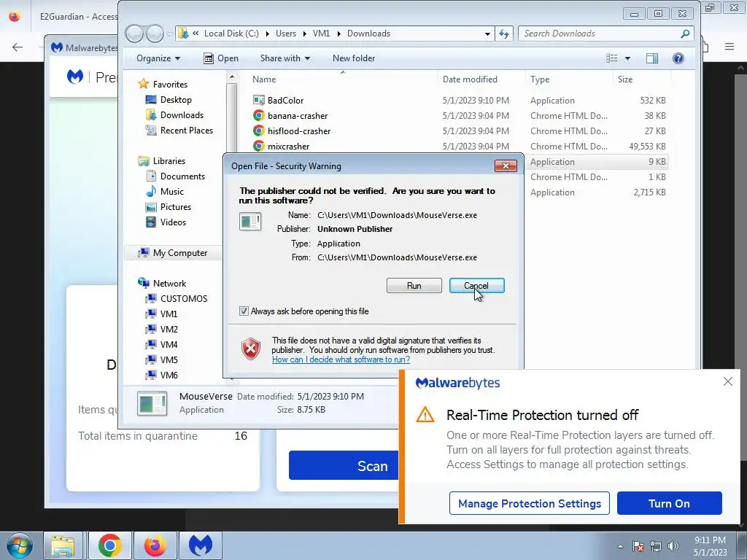Click Users in the address breadcrumb
The height and width of the screenshot is (560, 747).
click(285, 34)
